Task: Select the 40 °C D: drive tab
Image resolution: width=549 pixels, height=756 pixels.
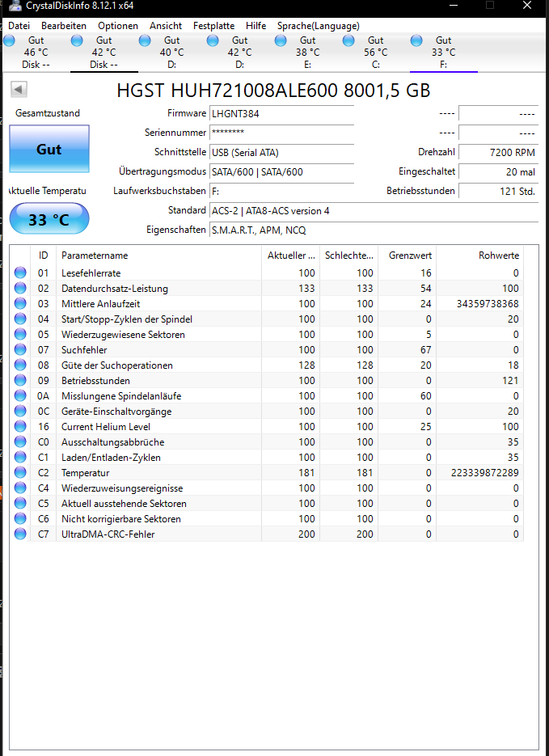Action: [x=171, y=52]
